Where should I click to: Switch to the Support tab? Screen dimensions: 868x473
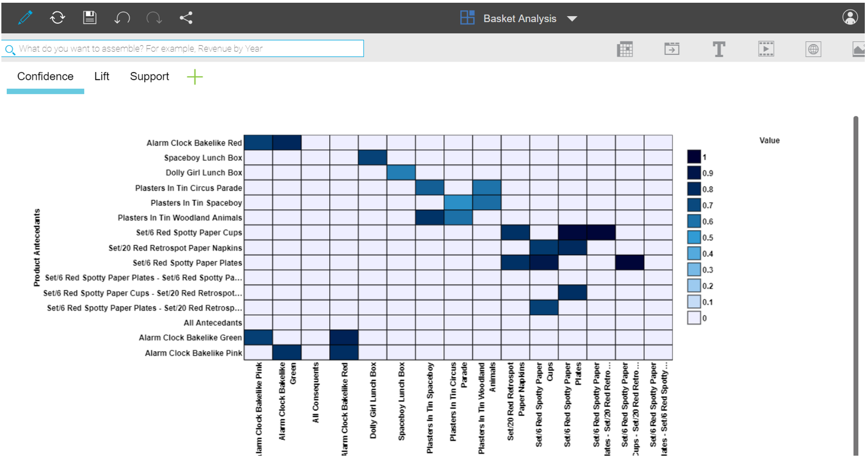(149, 76)
